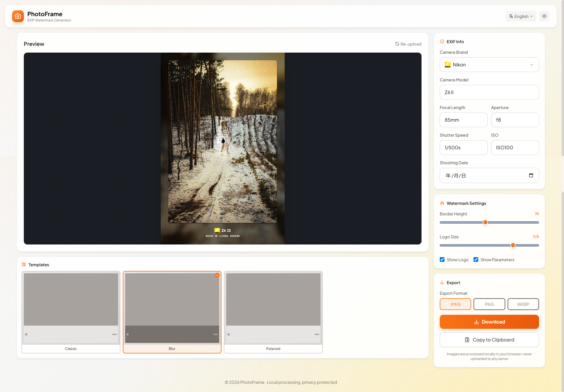Screen dimensions: 564x392
Task: Click the clipboard icon next to Copy to Clipboard
Action: tap(467, 340)
